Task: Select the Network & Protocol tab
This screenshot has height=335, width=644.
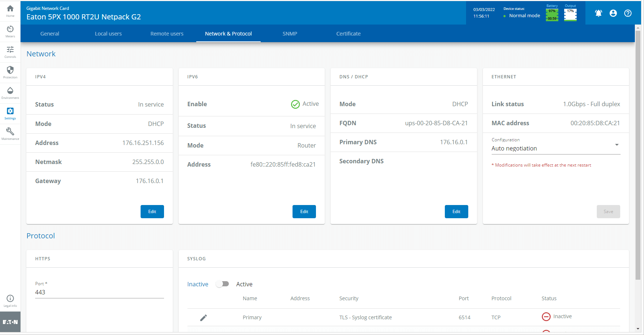Action: (228, 34)
